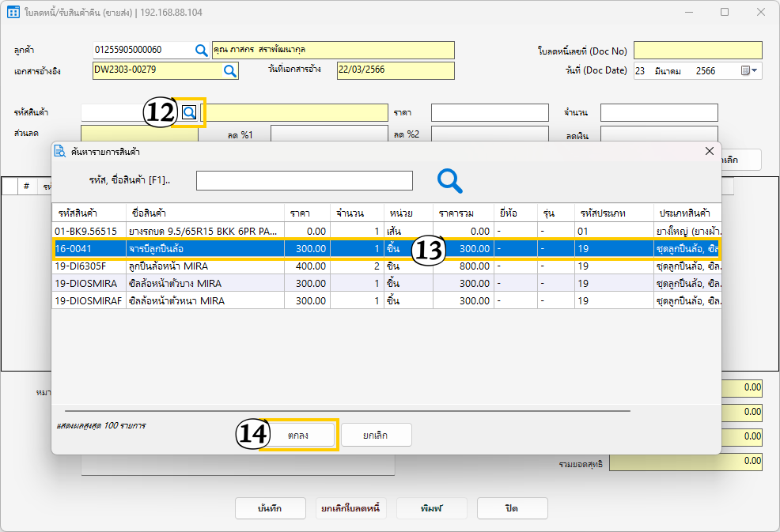Click the ยกเลิก button in search dialog

point(376,436)
